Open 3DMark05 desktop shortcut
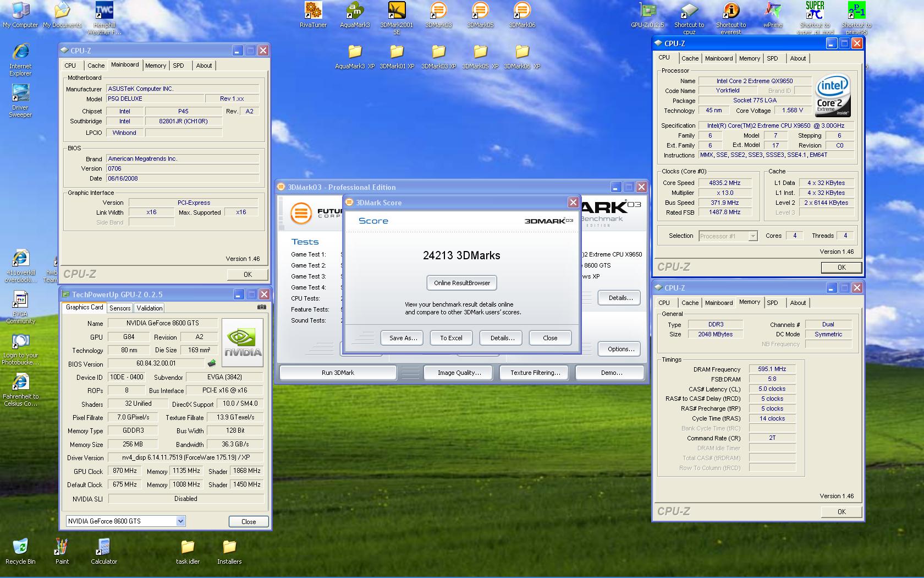This screenshot has height=578, width=924. [480, 15]
